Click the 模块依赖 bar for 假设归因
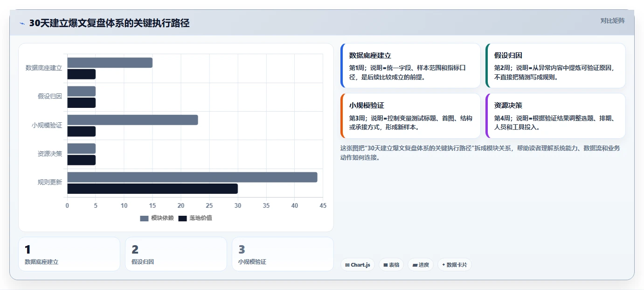 [82, 91]
